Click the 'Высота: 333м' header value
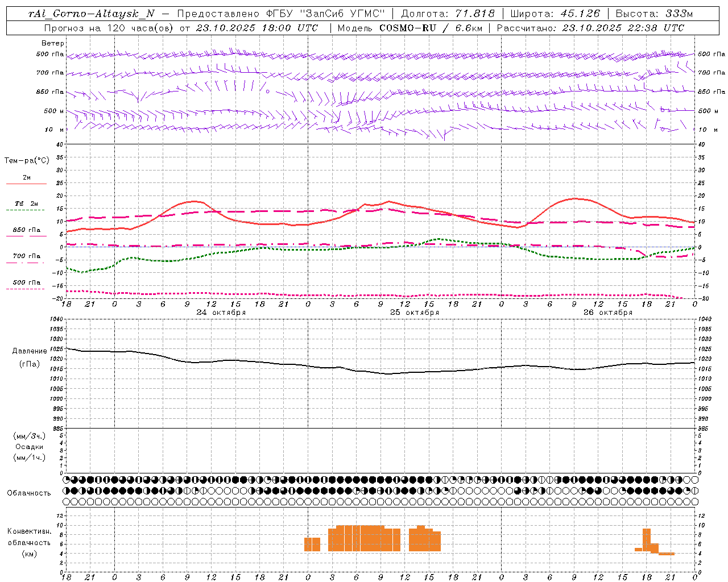 click(654, 14)
